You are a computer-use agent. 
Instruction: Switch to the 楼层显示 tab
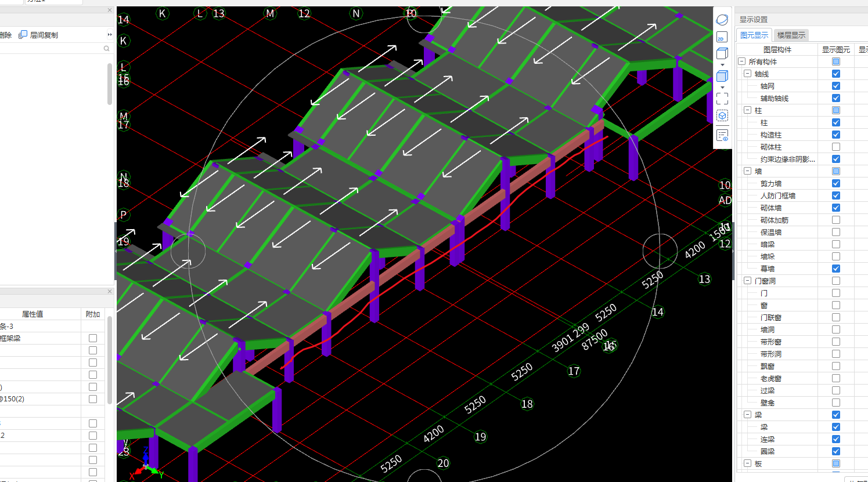(x=791, y=35)
